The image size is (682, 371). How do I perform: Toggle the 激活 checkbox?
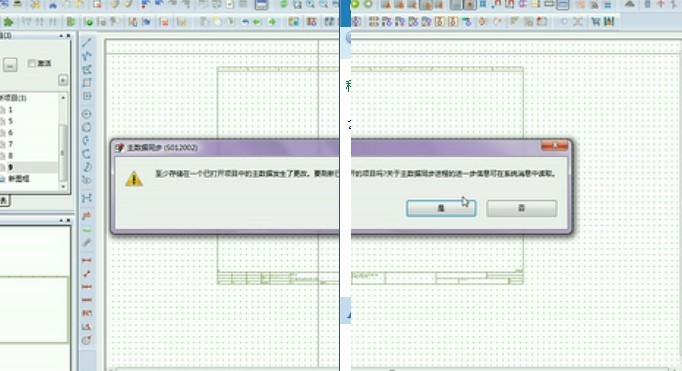click(x=32, y=63)
